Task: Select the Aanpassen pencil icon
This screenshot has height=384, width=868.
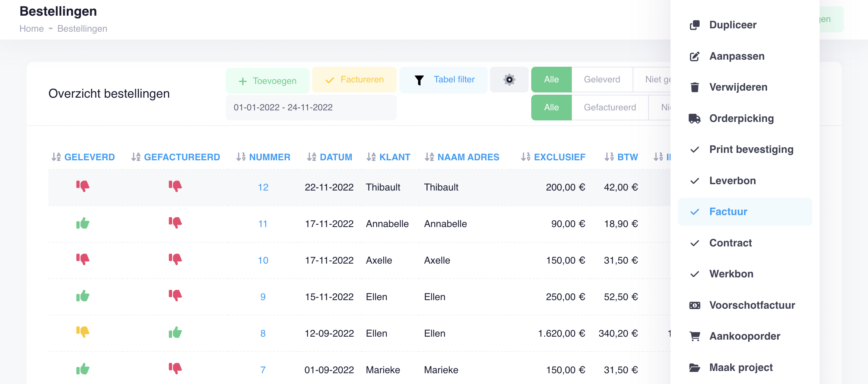Action: pyautogui.click(x=694, y=56)
